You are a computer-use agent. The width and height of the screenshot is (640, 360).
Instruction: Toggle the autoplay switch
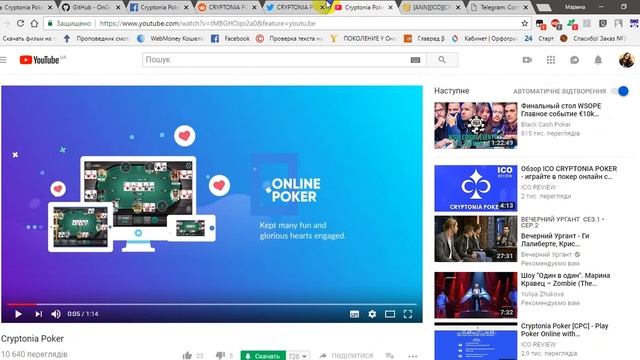coord(620,91)
